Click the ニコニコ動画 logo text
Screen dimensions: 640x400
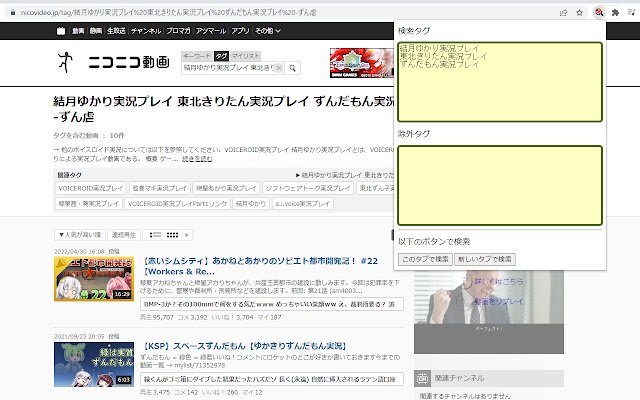tap(129, 62)
